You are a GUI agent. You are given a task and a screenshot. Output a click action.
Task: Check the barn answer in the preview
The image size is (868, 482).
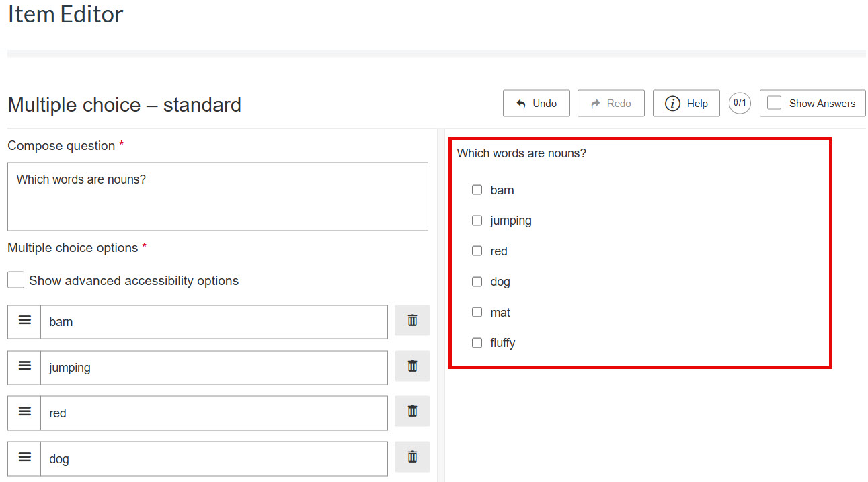tap(477, 190)
